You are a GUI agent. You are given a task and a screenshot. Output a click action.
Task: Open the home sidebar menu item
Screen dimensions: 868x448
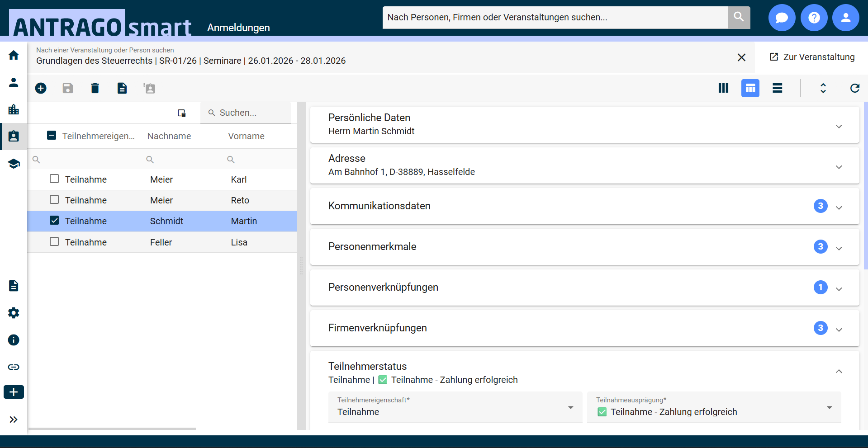tap(14, 55)
